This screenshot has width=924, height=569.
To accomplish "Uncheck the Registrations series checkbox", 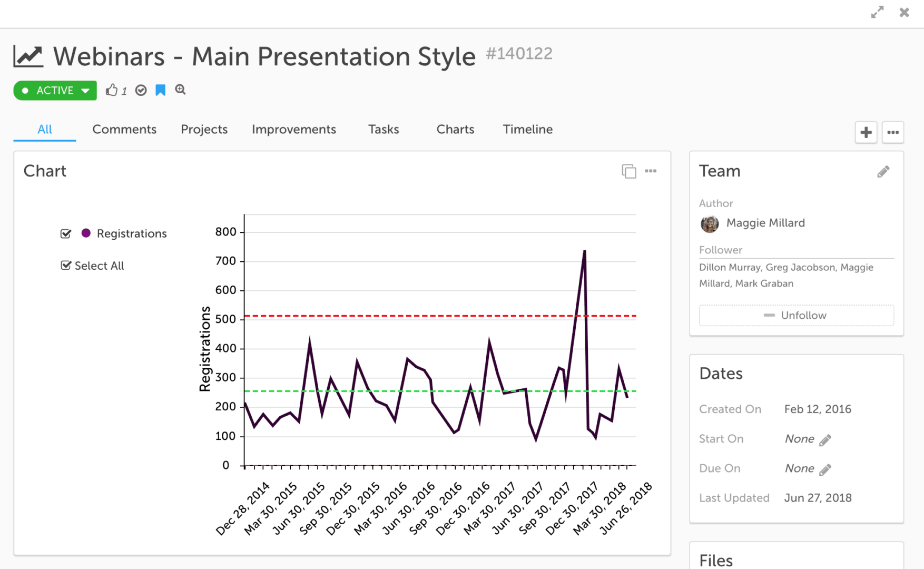I will (x=66, y=233).
